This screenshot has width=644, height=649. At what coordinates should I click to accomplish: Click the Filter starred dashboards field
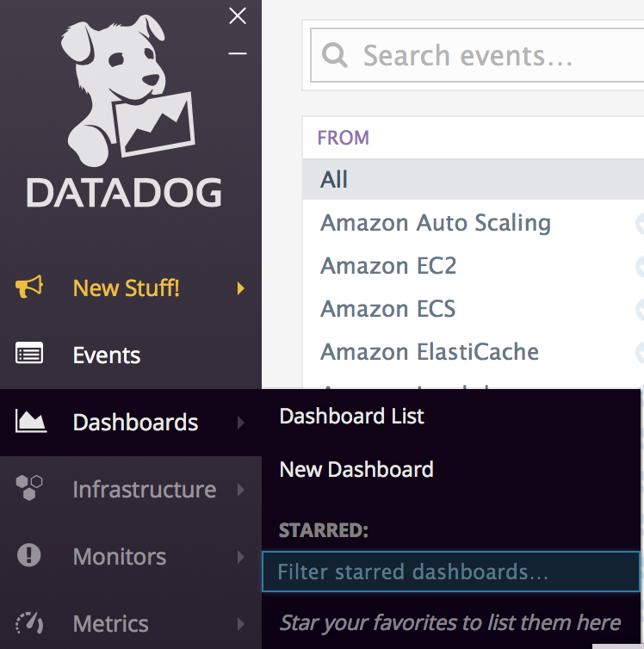tap(451, 572)
